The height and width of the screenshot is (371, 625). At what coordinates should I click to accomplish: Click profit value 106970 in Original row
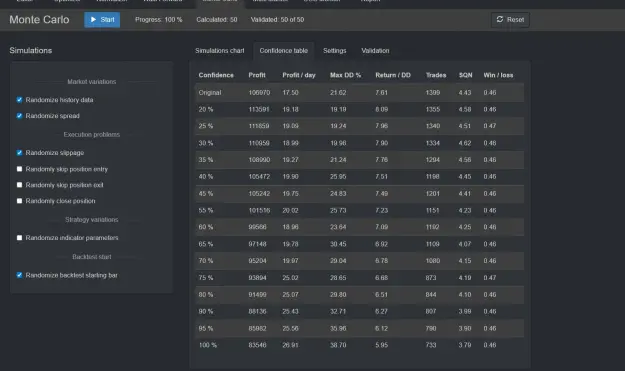pyautogui.click(x=259, y=92)
